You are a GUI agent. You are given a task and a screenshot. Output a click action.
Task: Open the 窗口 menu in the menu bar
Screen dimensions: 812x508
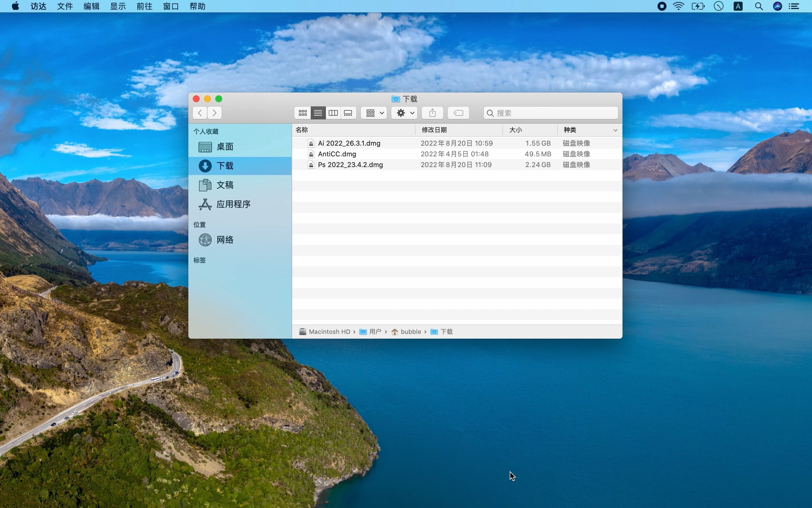pos(171,6)
